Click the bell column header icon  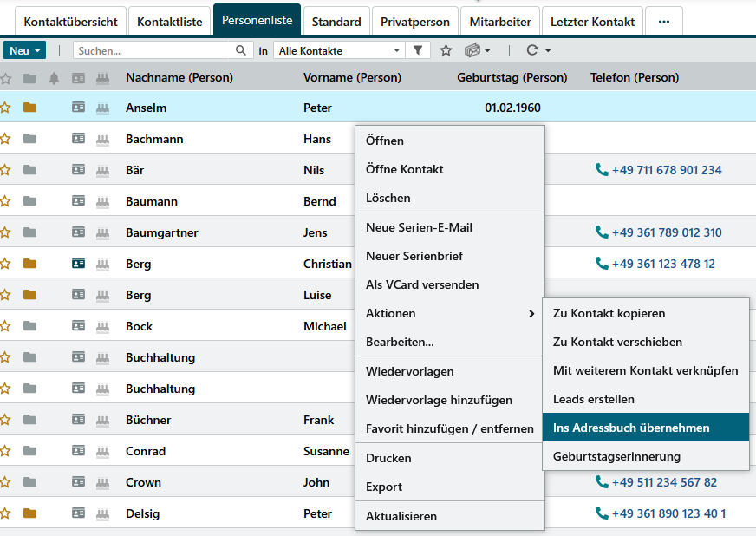click(x=54, y=78)
